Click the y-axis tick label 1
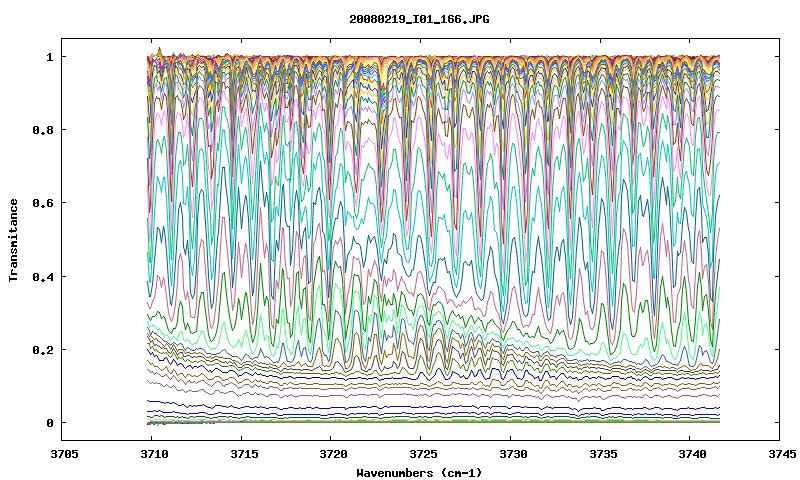Screen dimensions: 800x480 (49, 57)
